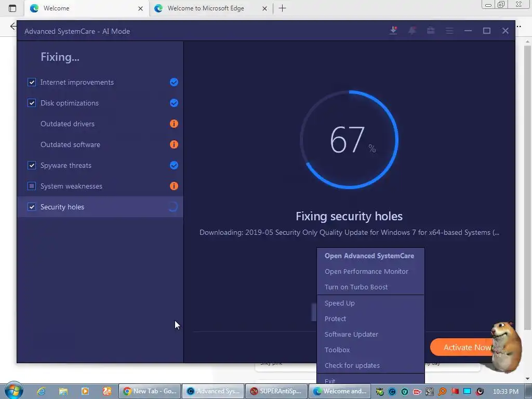Switch to New Tab Chrome taskbar button

[x=150, y=391]
